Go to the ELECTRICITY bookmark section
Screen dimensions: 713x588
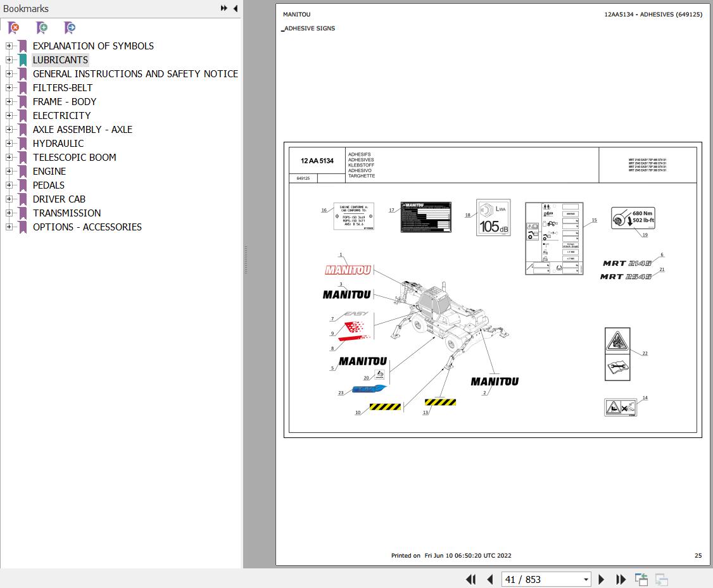61,116
